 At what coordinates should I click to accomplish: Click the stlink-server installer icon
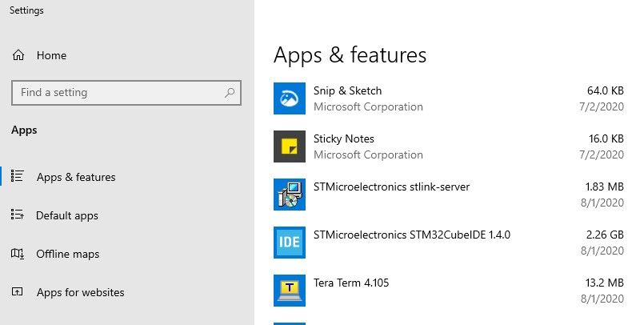(x=290, y=195)
